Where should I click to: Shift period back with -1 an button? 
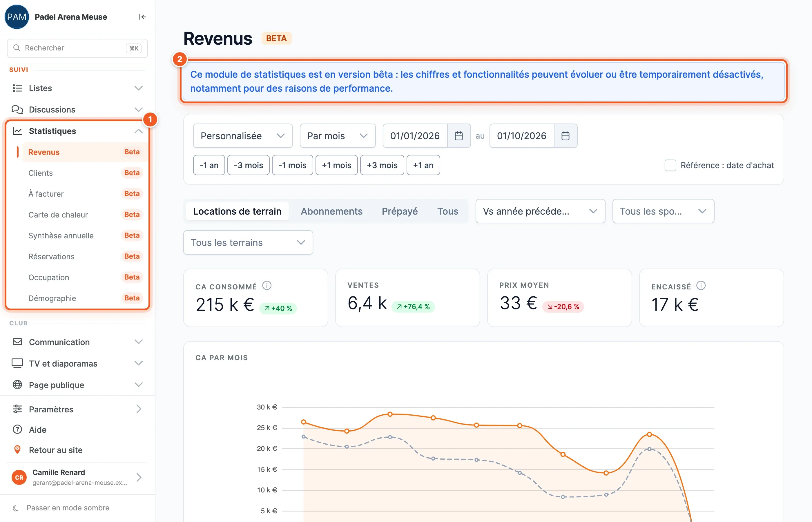coord(209,165)
